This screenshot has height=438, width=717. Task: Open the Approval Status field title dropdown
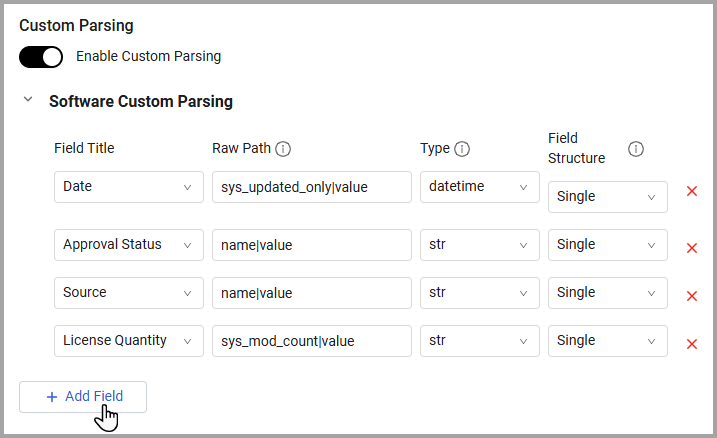coord(128,245)
